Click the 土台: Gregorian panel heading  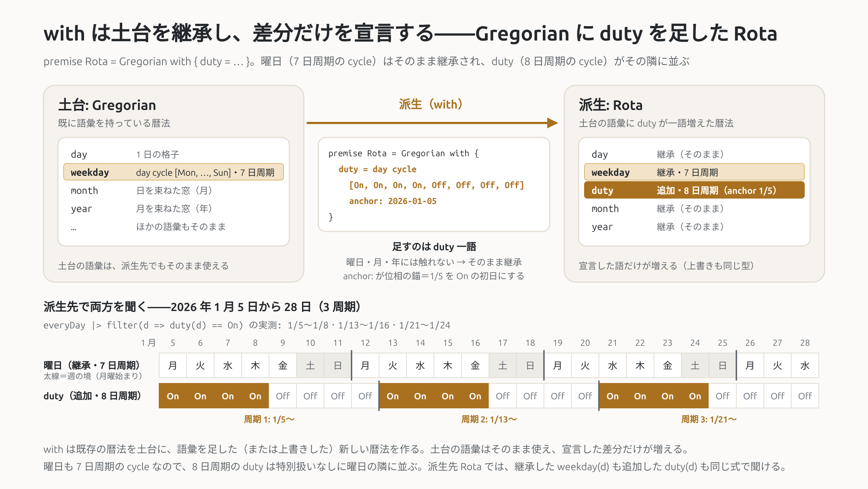(107, 105)
